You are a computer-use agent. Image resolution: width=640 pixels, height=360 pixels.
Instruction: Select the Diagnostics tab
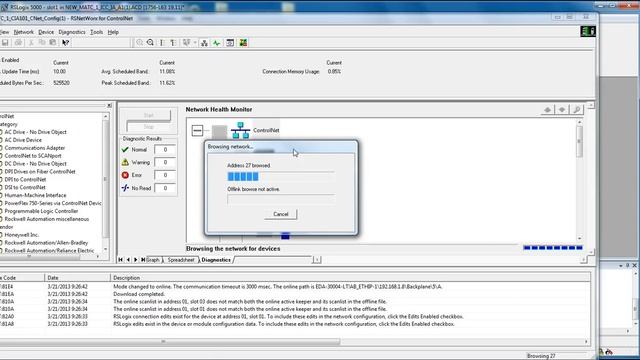click(216, 260)
